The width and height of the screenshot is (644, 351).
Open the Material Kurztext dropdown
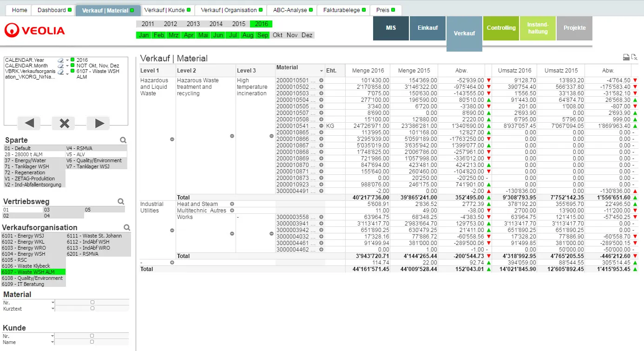[x=53, y=309]
